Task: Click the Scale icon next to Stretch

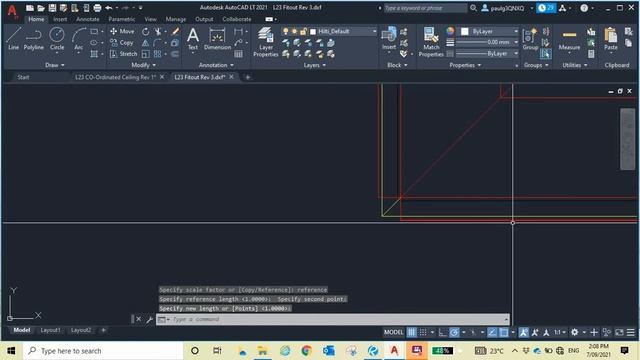Action: tap(145, 54)
